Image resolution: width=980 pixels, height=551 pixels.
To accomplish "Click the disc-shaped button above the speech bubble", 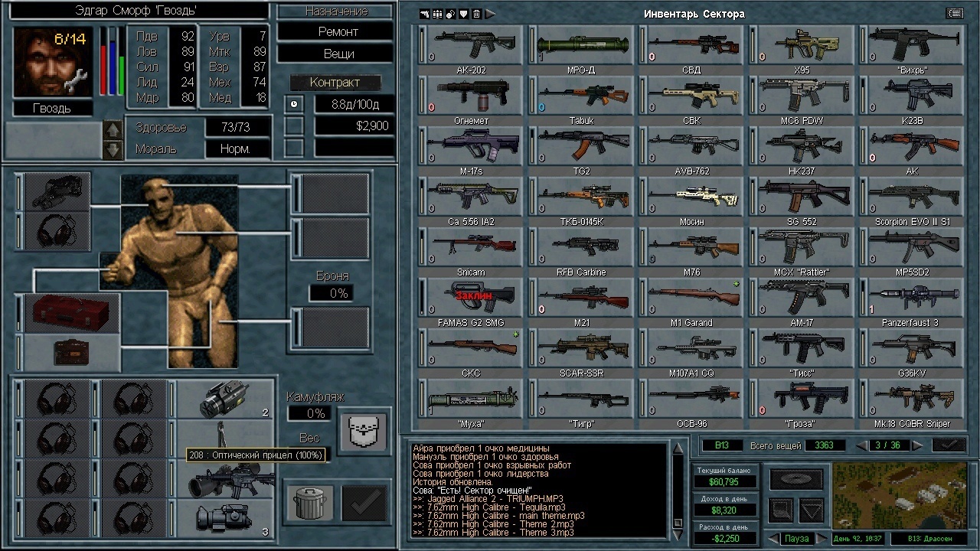I will [797, 480].
